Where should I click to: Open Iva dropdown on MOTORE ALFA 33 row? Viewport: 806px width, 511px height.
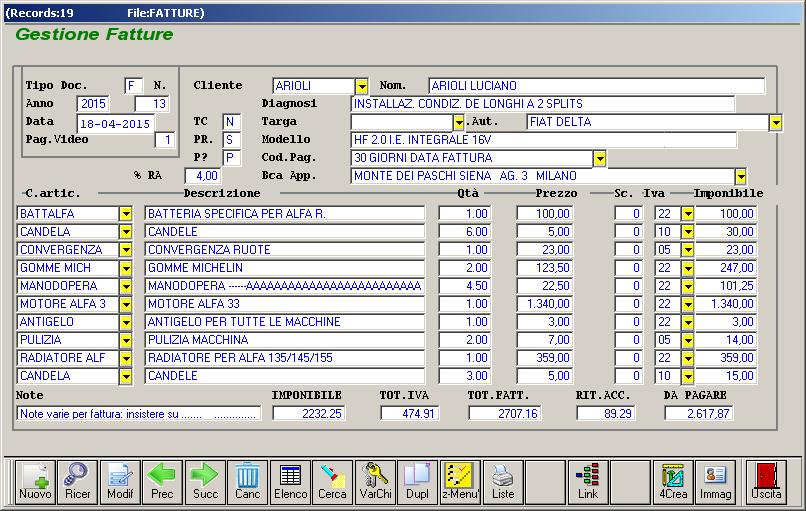coord(687,304)
